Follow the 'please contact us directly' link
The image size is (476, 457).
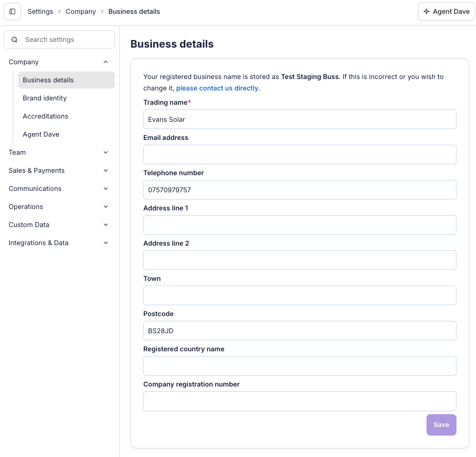218,88
